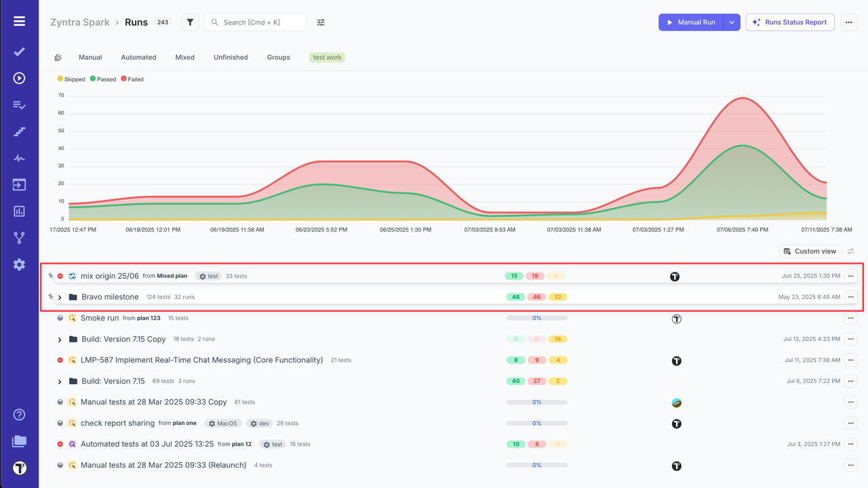Expand the Build: Version 7.15 Copy group
Image resolution: width=868 pixels, height=488 pixels.
tap(60, 340)
